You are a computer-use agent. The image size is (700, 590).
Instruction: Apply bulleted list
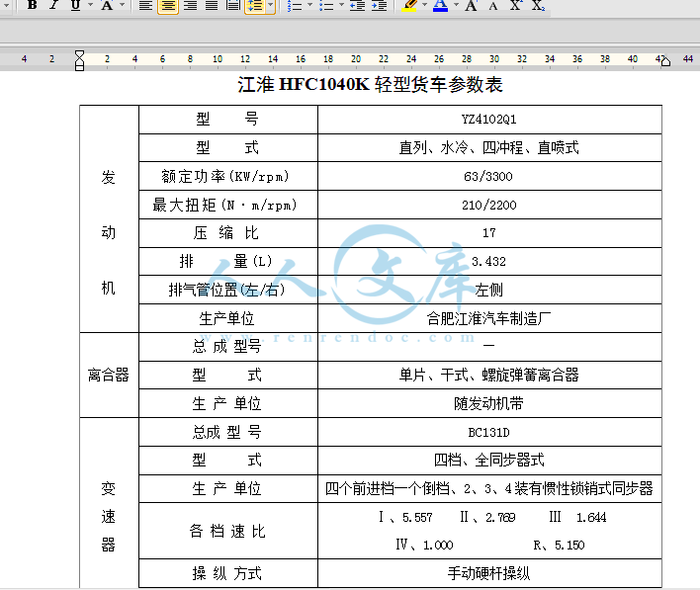(x=327, y=5)
